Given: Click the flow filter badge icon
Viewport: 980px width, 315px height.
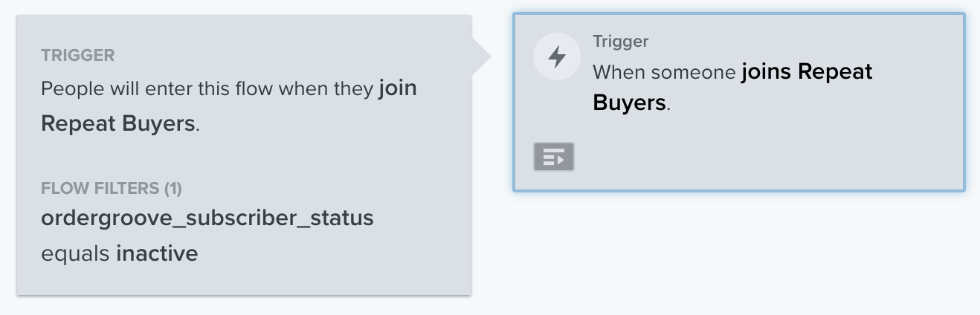Looking at the screenshot, I should (554, 157).
